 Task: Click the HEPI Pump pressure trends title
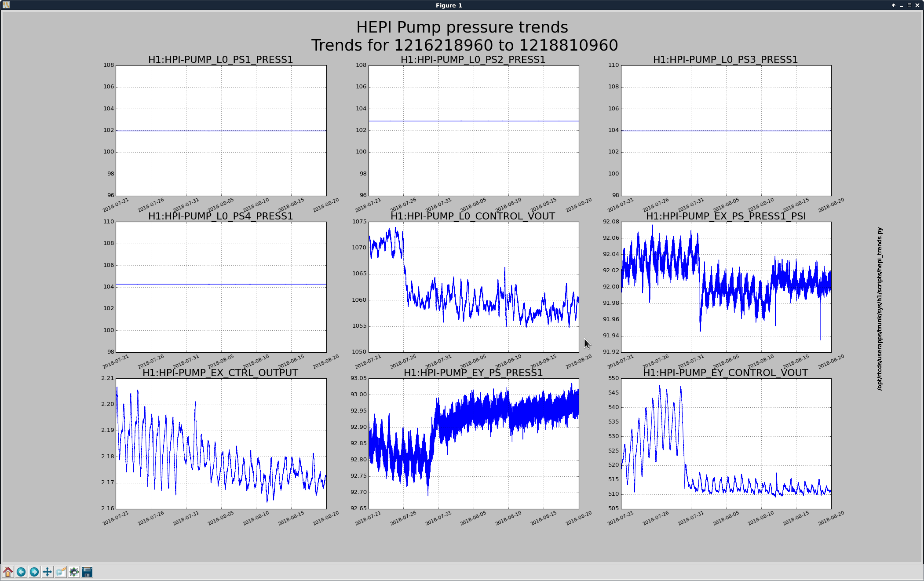coord(462,27)
